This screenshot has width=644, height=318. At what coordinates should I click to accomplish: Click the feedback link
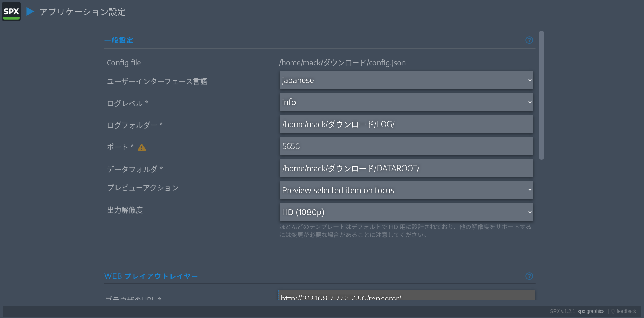click(x=626, y=311)
